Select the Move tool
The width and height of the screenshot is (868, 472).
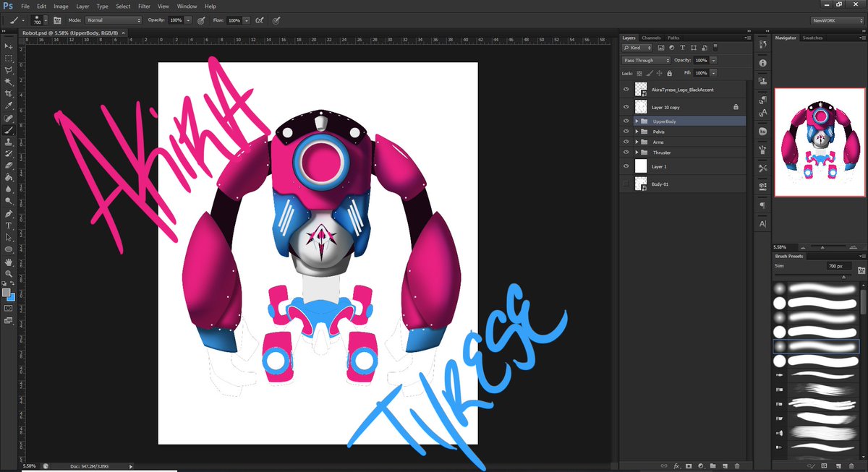9,46
